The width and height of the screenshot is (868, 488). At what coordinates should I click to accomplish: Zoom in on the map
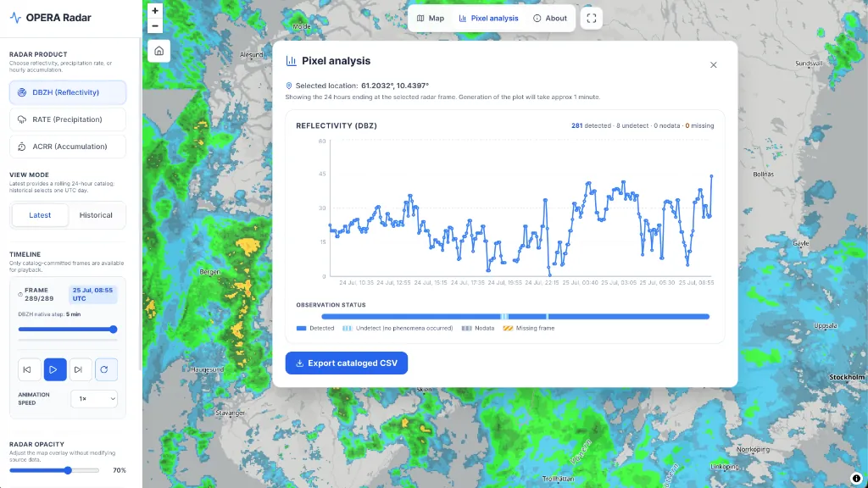[155, 10]
